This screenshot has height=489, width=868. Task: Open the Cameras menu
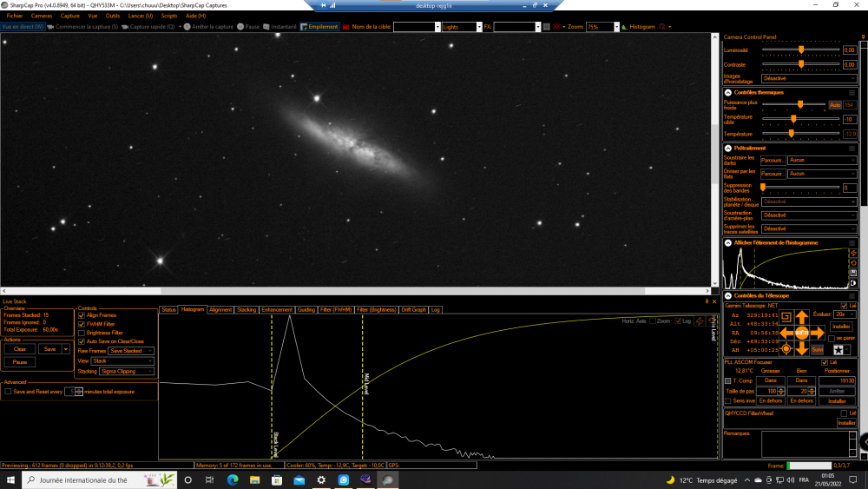point(42,16)
